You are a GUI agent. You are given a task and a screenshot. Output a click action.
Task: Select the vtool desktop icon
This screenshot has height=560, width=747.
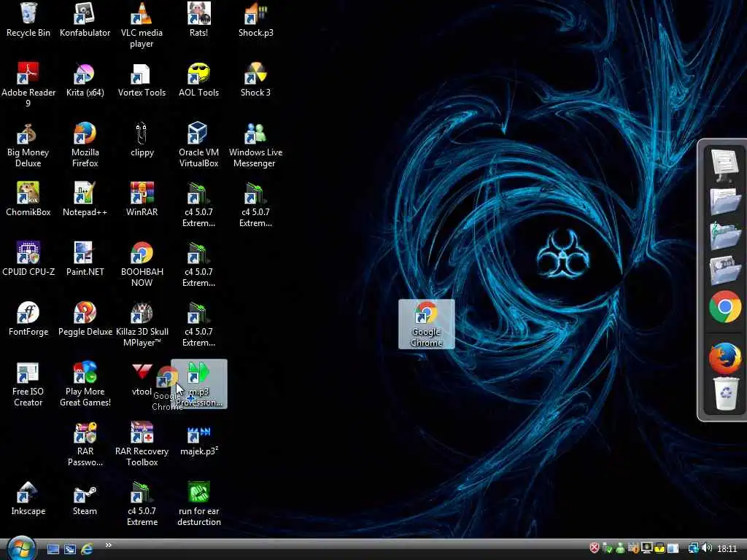pyautogui.click(x=142, y=379)
